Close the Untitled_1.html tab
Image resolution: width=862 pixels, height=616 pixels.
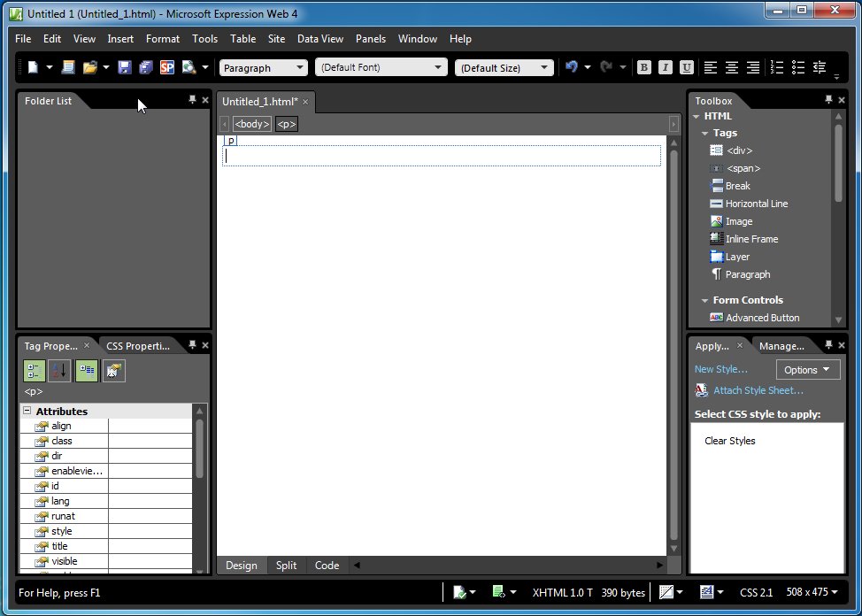[x=305, y=102]
